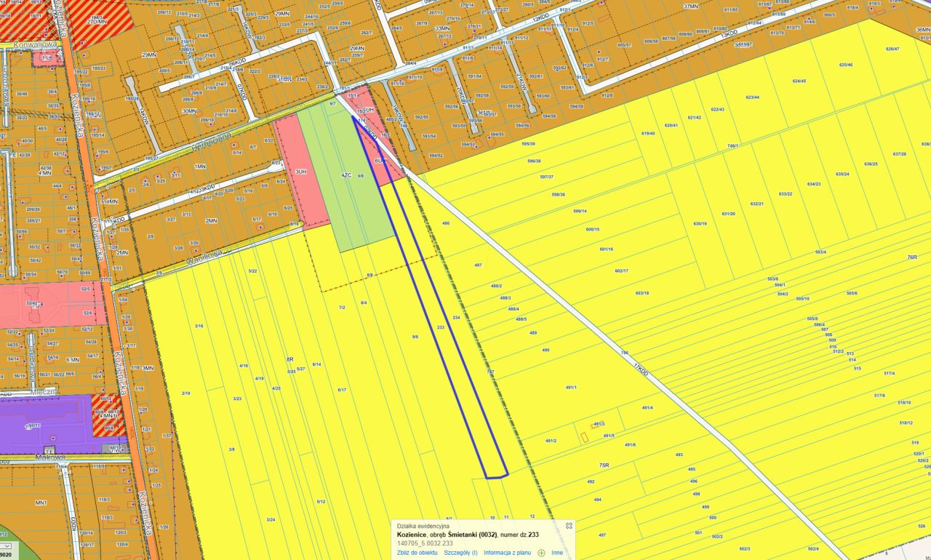931x560 pixels.
Task: Close the Działka ewidencyjna info popup
Action: point(570,525)
